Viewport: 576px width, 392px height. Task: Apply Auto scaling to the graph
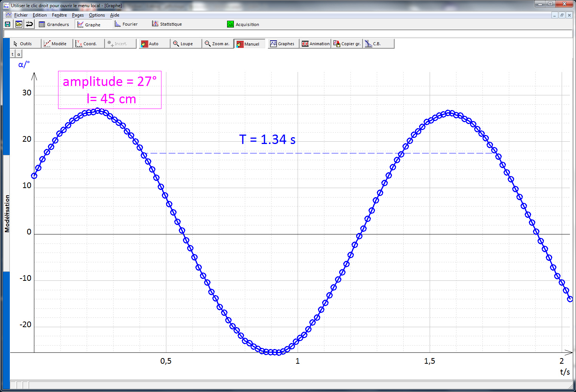(154, 44)
